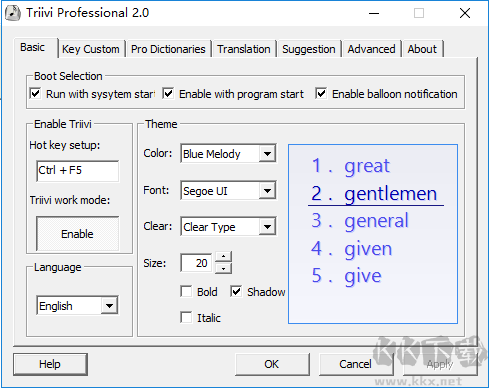
Task: Go to the Translation tab
Action: pos(244,49)
